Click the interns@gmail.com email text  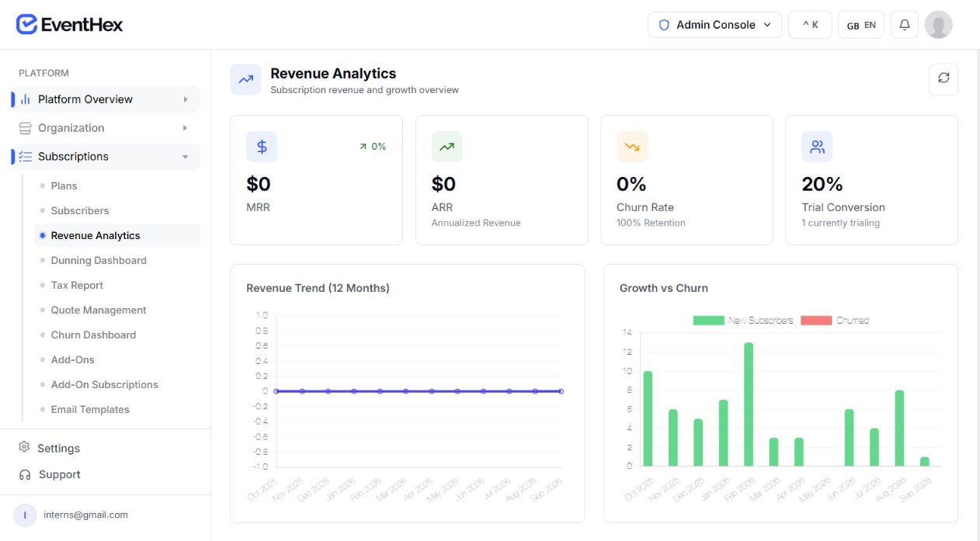tap(86, 515)
